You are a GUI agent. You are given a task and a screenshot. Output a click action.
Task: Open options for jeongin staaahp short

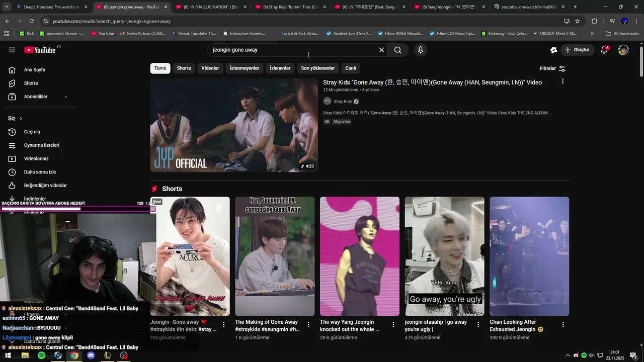pyautogui.click(x=478, y=325)
